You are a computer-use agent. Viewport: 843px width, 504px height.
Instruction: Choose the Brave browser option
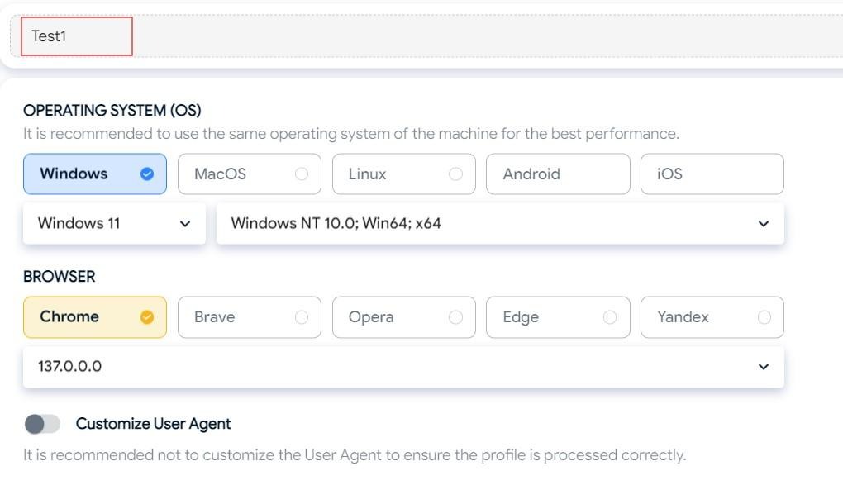[x=249, y=316]
